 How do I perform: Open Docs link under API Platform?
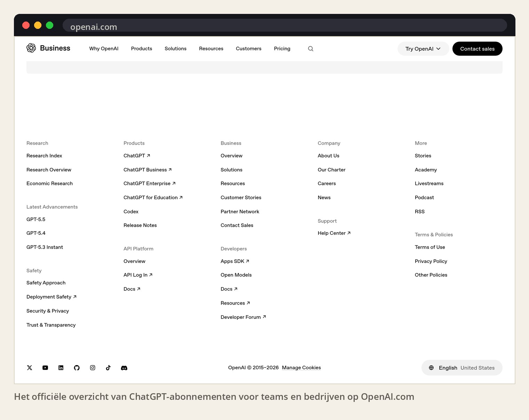pos(132,289)
